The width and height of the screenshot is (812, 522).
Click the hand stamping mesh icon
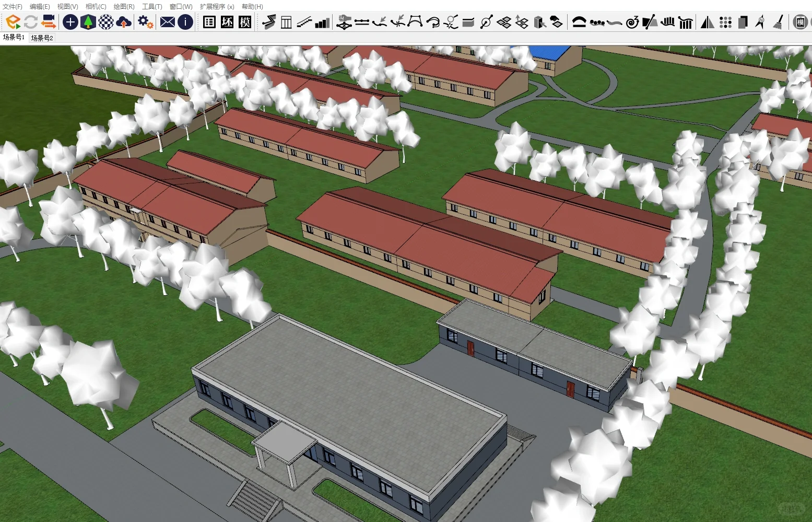click(x=344, y=22)
